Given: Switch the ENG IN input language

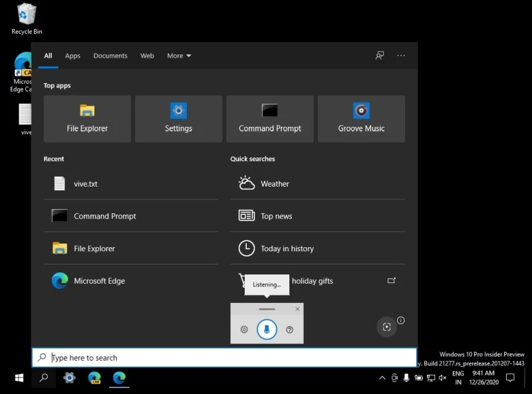Looking at the screenshot, I should [x=458, y=378].
